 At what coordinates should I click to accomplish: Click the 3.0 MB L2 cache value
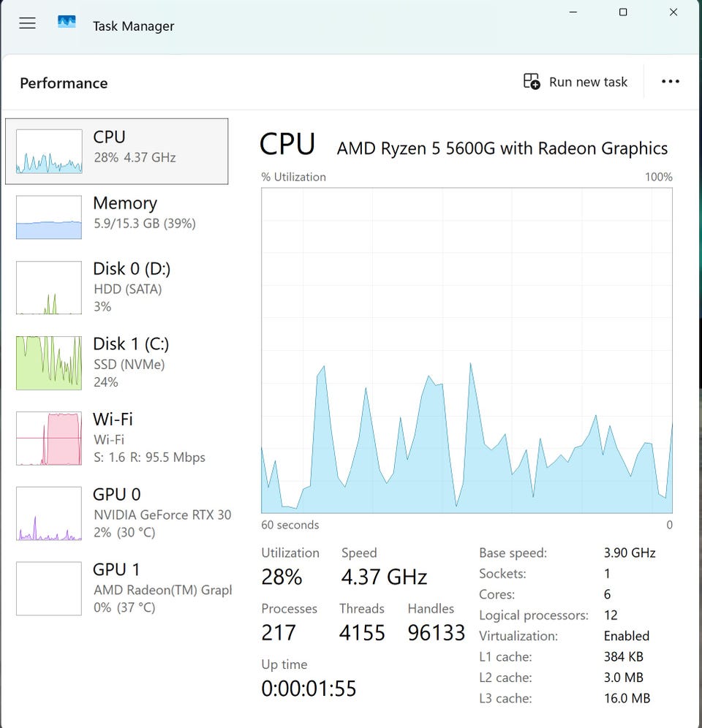click(624, 678)
